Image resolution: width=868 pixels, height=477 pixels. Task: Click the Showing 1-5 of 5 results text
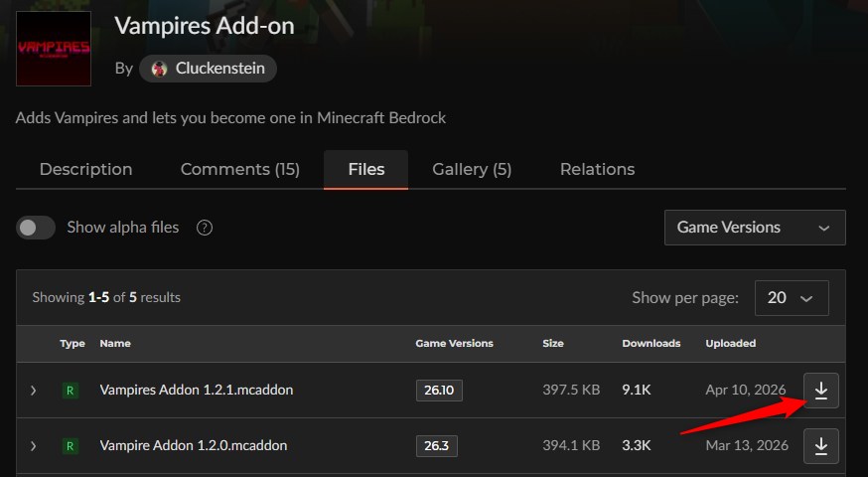pyautogui.click(x=106, y=297)
